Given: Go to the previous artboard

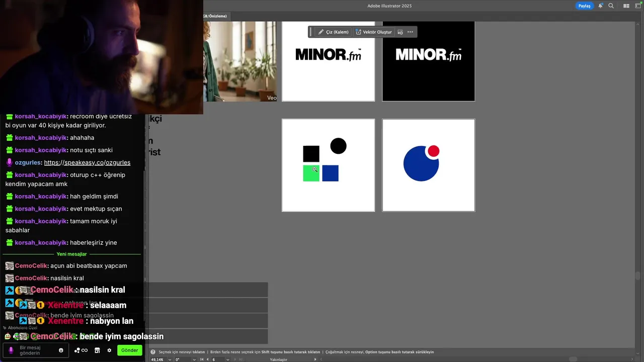Looking at the screenshot, I should (208, 359).
